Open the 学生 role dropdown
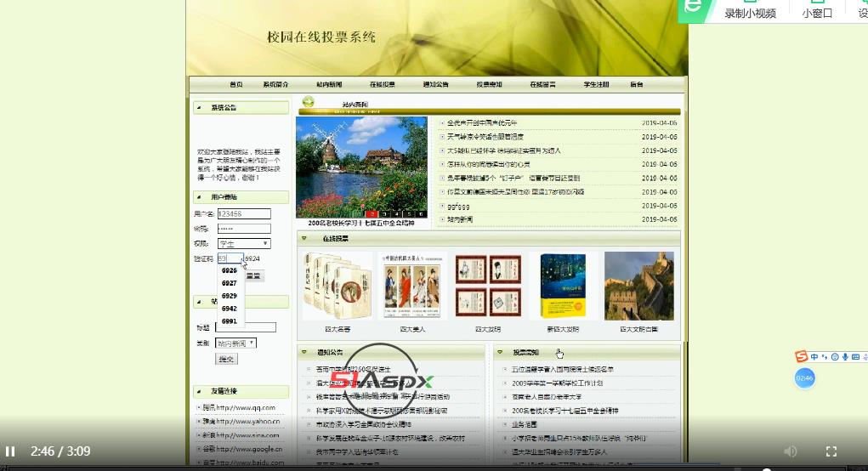The width and height of the screenshot is (868, 471). point(244,243)
